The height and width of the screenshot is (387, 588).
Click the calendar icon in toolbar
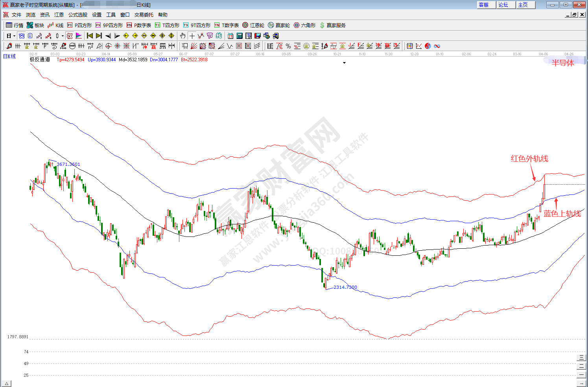click(x=230, y=36)
